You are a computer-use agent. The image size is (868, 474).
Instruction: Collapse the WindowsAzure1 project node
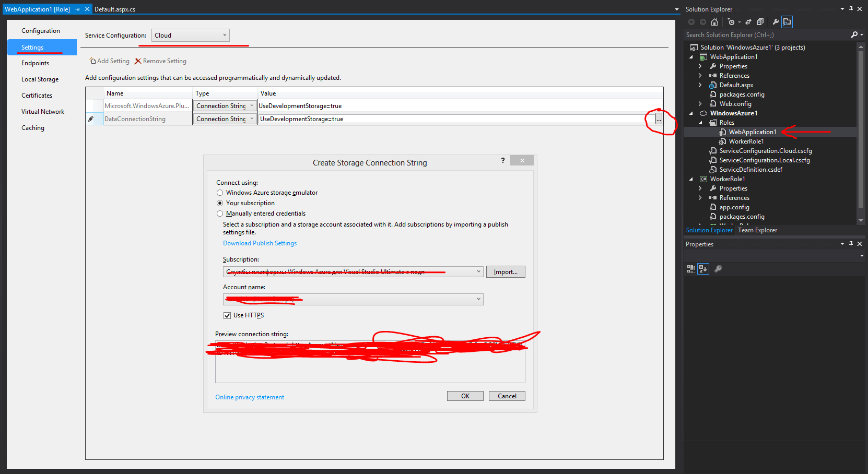pyautogui.click(x=691, y=113)
